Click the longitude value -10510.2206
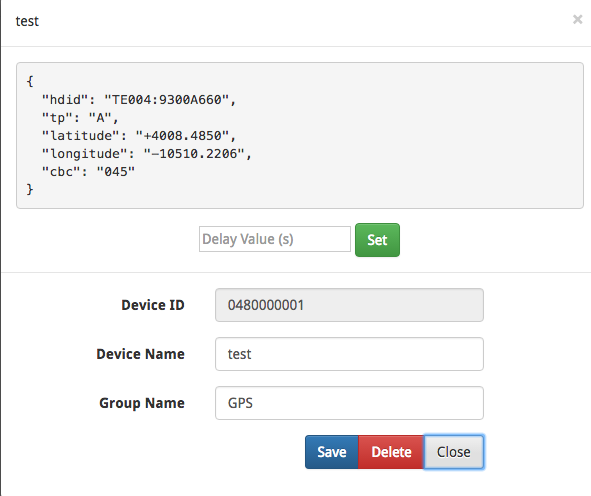Screen dimensions: 591x496 [x=194, y=154]
